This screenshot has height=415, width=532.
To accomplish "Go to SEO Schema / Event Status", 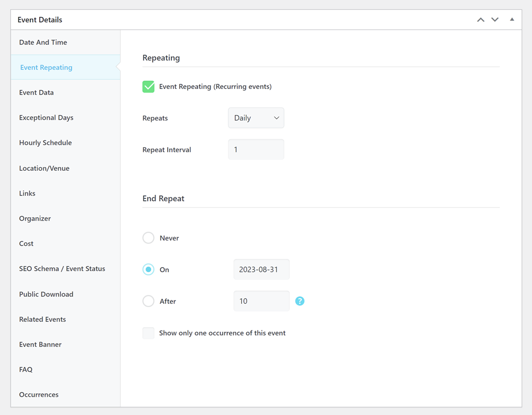I will (62, 269).
